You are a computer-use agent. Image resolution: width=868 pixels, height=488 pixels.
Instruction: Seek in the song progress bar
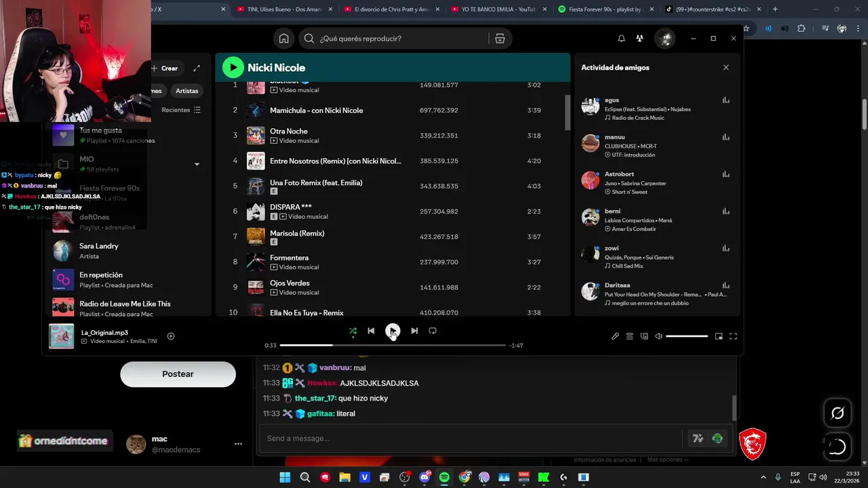[x=393, y=346]
